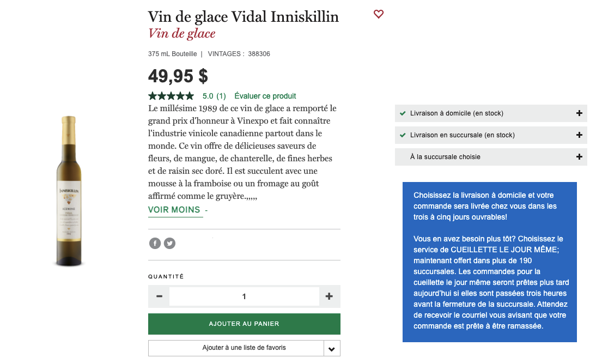Click inside the quantity input field

point(244,296)
